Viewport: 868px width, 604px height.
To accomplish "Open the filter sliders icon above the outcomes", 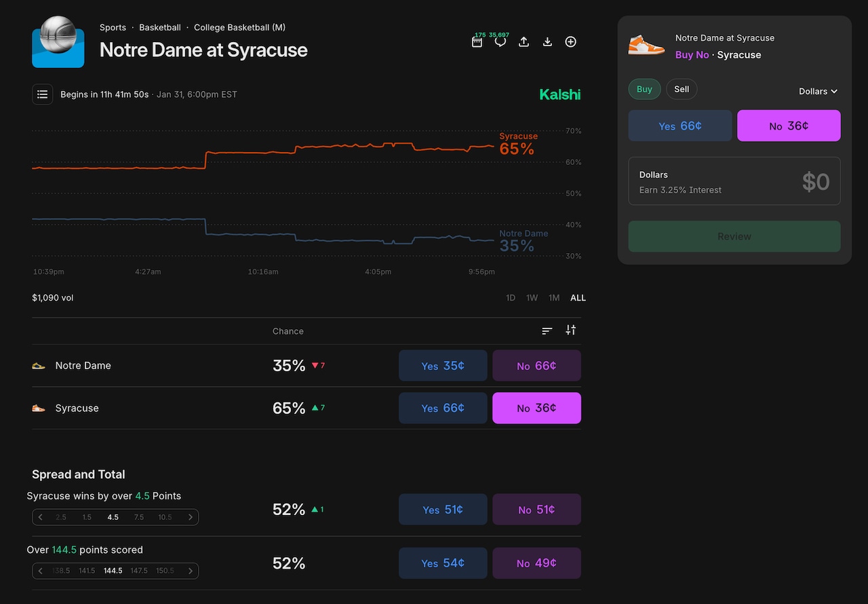I will tap(571, 331).
